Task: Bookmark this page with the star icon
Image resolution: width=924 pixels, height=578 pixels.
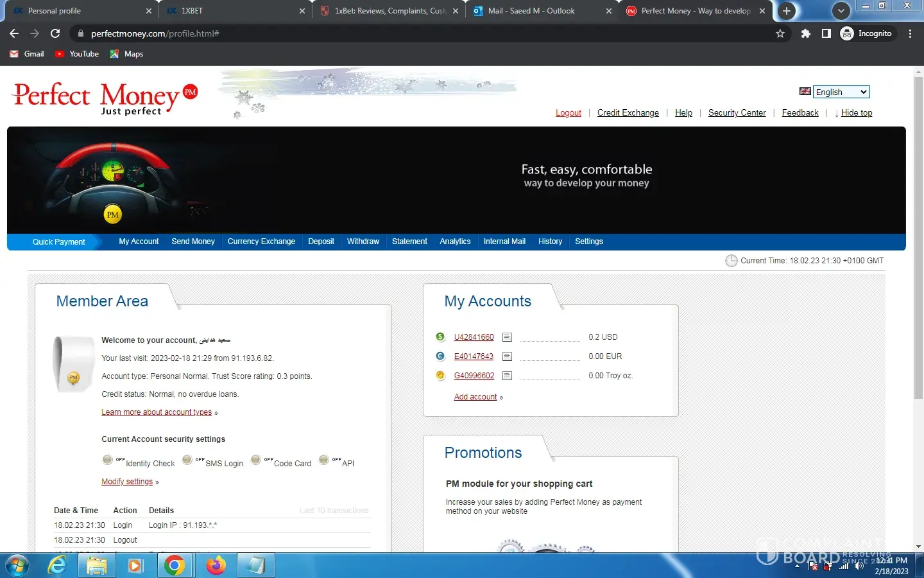Action: (x=780, y=33)
